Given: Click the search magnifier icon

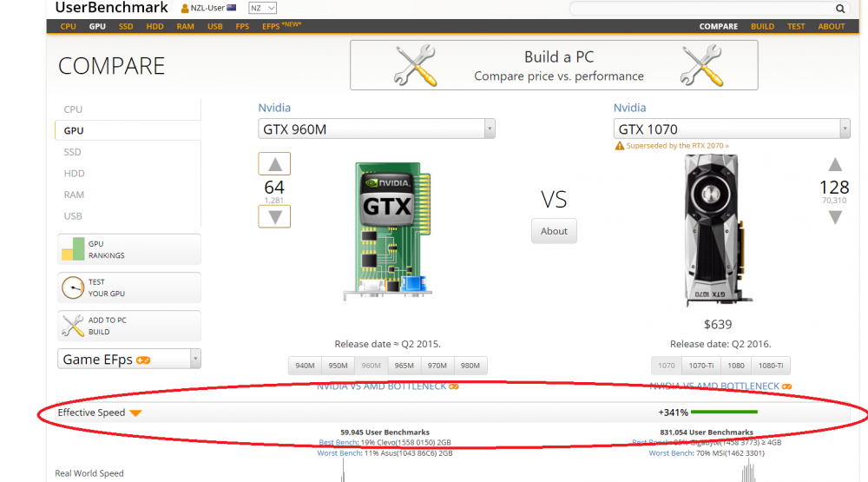Looking at the screenshot, I should (x=839, y=9).
